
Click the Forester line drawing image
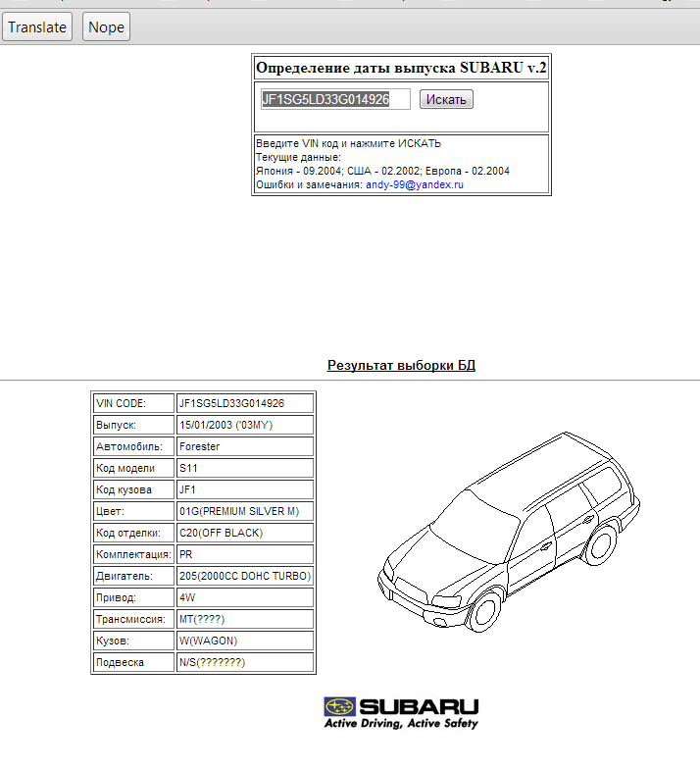509,533
